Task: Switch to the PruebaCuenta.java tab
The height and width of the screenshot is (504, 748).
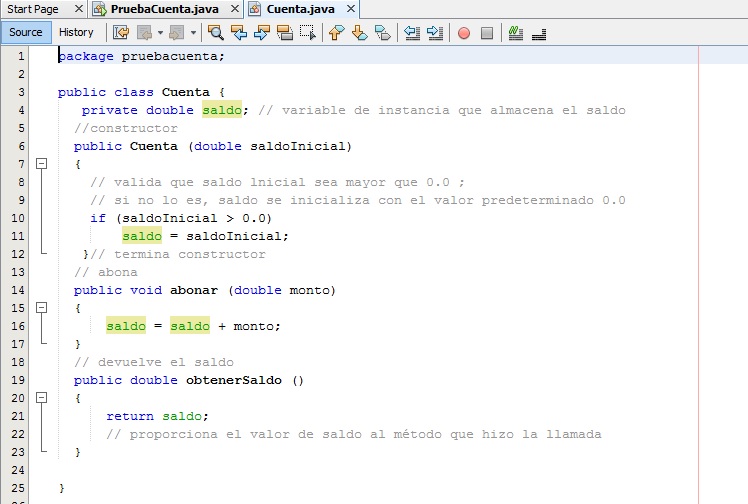Action: click(160, 9)
